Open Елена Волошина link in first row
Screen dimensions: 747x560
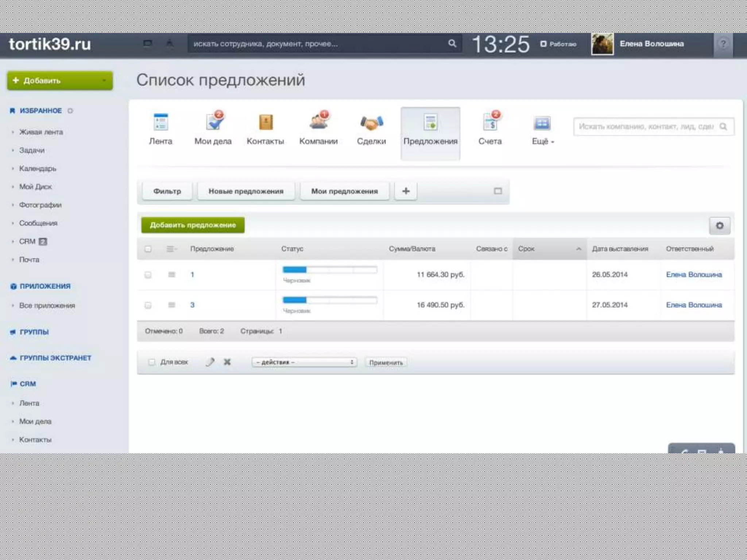tap(694, 275)
